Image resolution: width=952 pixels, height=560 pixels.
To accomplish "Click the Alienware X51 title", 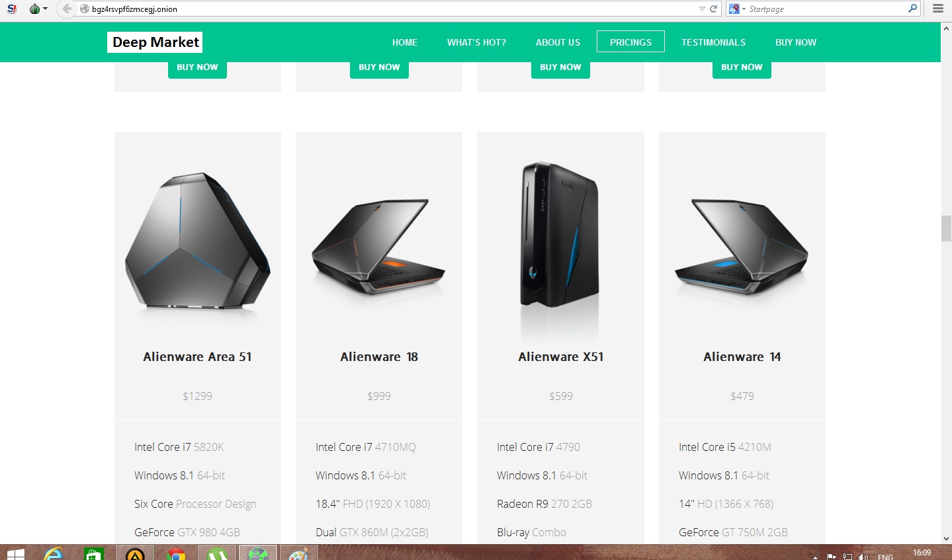I will [x=560, y=356].
